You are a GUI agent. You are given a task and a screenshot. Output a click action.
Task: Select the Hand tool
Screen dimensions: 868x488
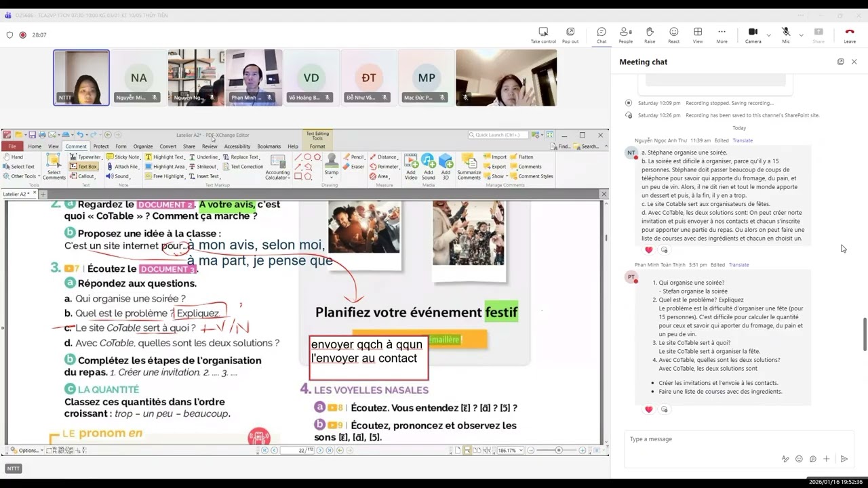coord(13,157)
